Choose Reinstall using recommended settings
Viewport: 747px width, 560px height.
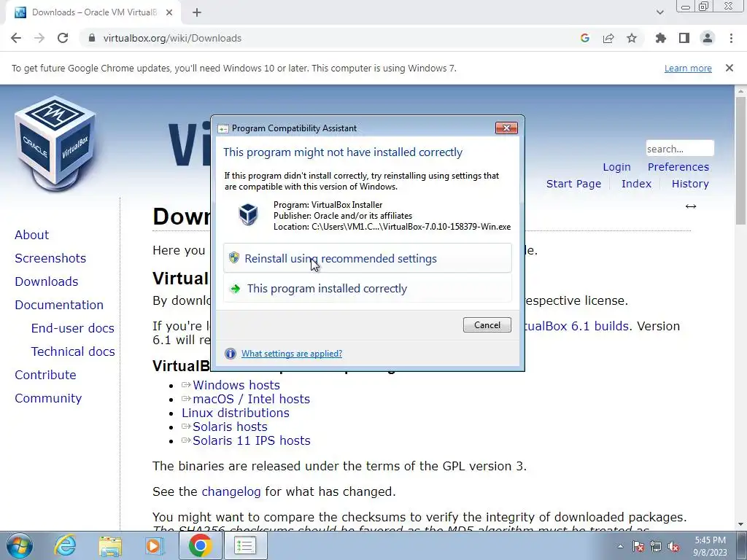(368, 258)
